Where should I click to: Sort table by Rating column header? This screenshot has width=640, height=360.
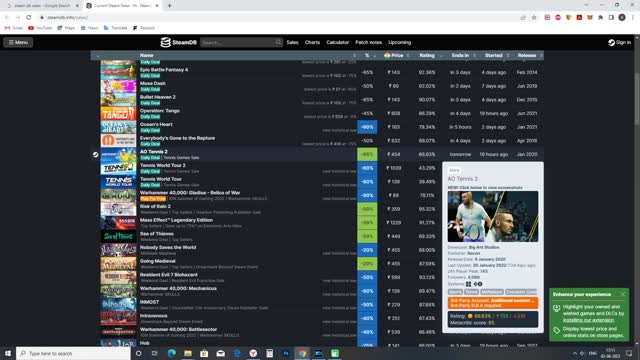pos(427,56)
